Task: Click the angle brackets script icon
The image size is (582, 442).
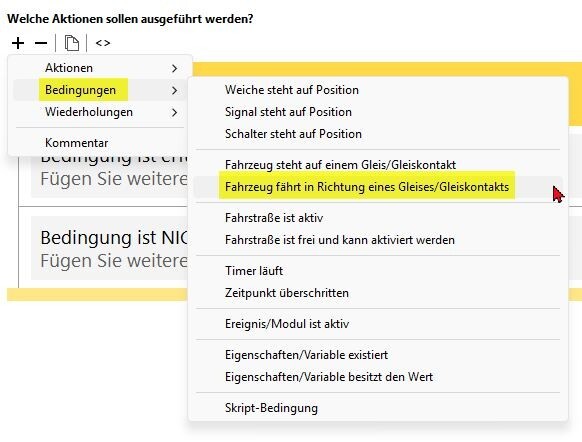Action: 103,43
